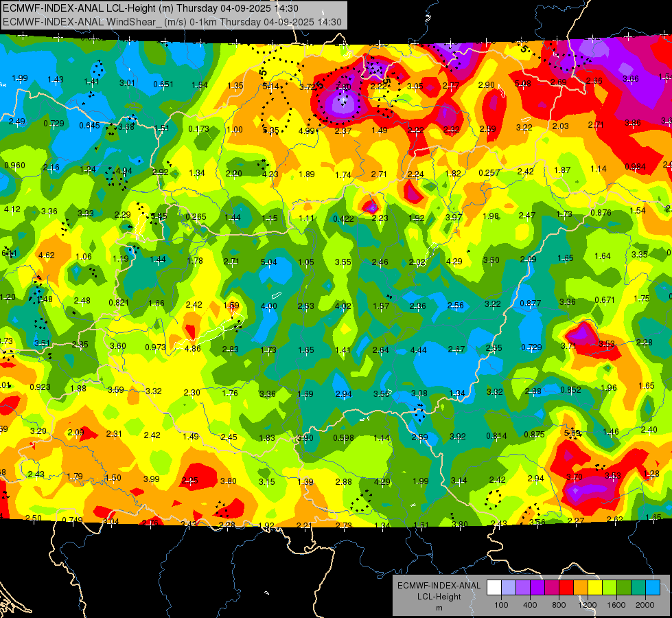The image size is (672, 618).
Task: Click the wind shear value 0.257
Action: (x=489, y=173)
